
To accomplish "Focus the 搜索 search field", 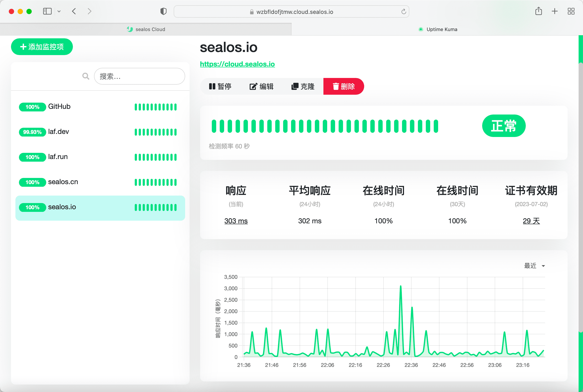I will click(x=139, y=76).
